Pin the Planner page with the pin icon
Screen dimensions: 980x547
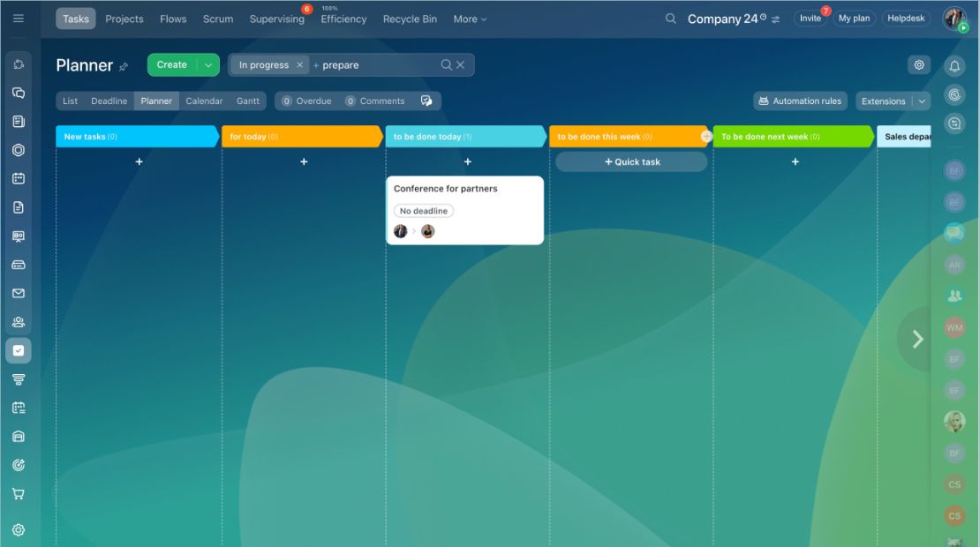[x=124, y=66]
